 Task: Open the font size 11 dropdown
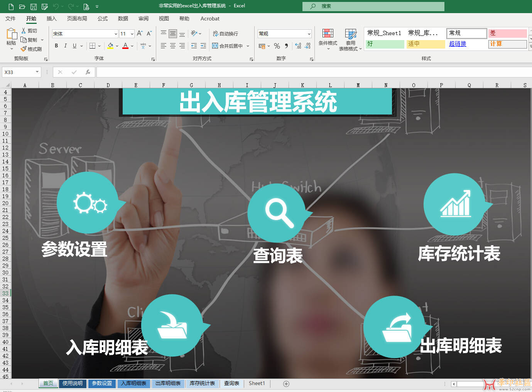tap(132, 34)
